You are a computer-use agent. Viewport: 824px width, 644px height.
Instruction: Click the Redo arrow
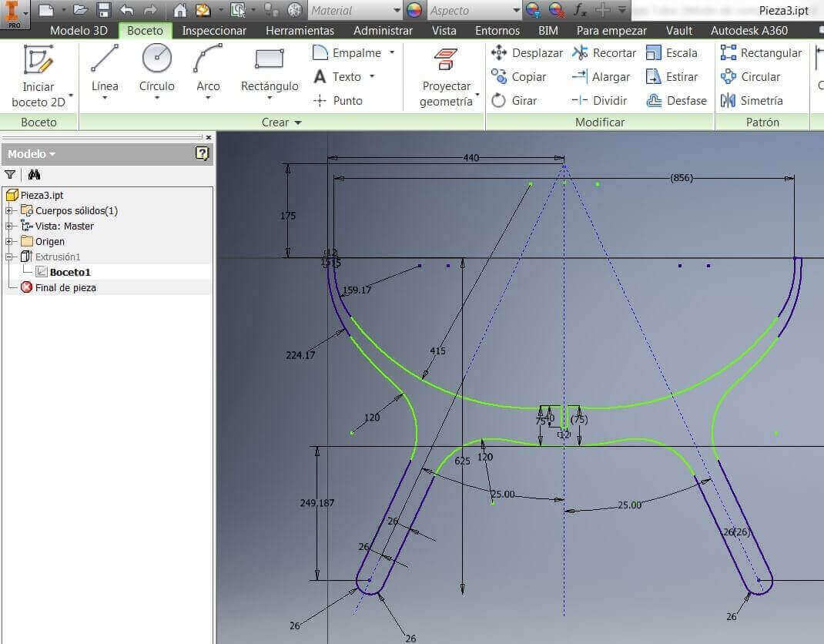(x=150, y=10)
